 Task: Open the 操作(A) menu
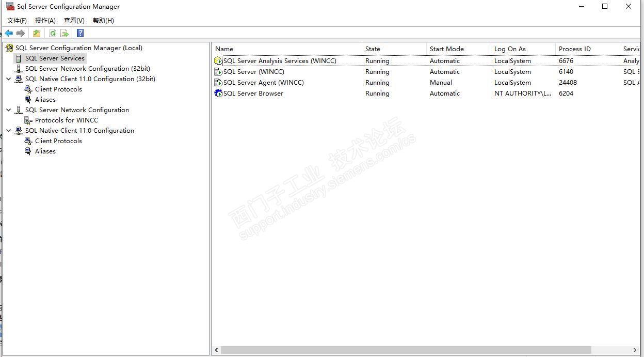[45, 20]
